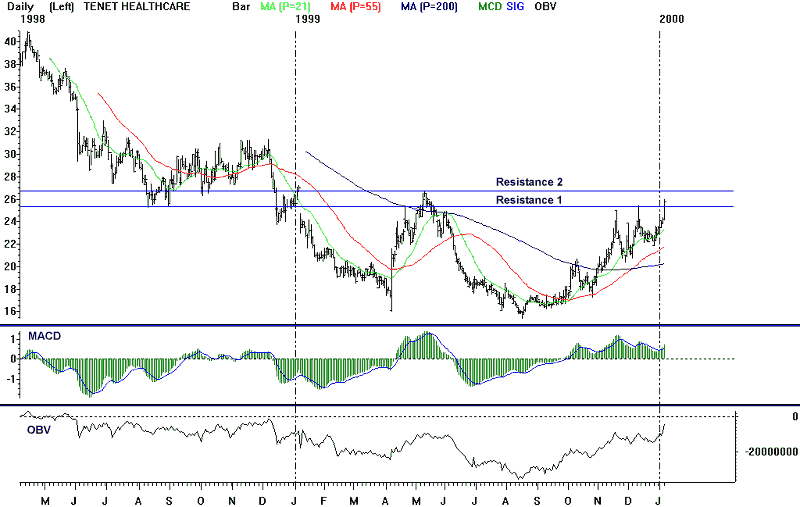
Task: Click the MACD axis value -1
Action: [12, 380]
